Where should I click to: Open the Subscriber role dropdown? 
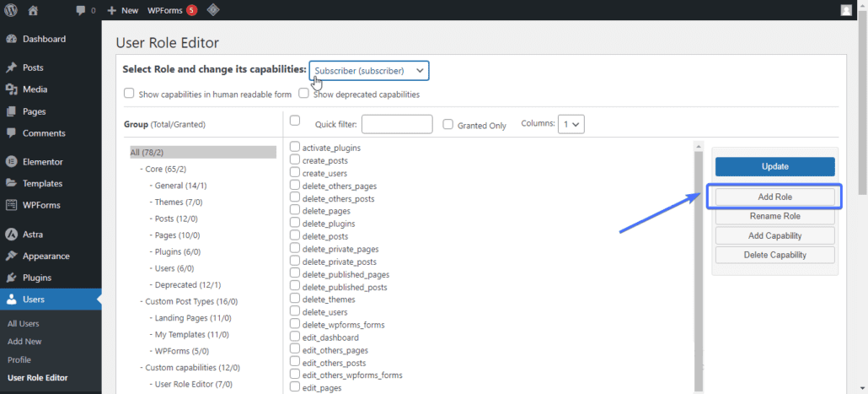point(369,71)
